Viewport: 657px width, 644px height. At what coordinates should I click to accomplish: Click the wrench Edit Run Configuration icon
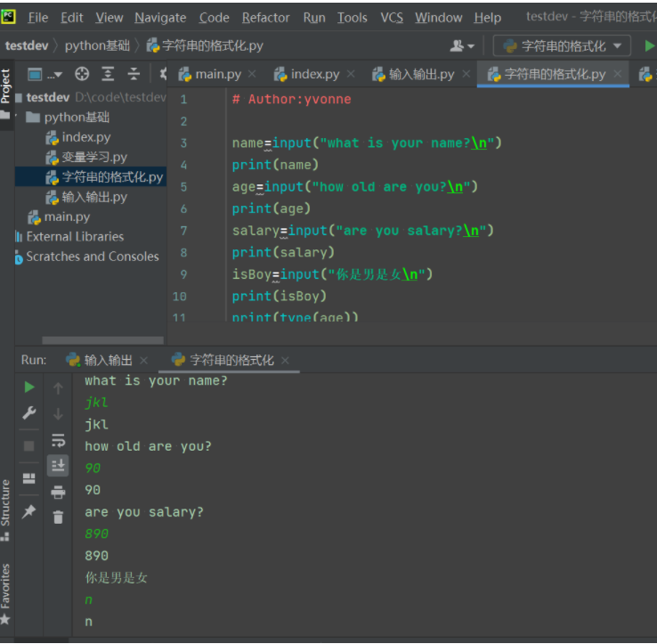[x=28, y=413]
